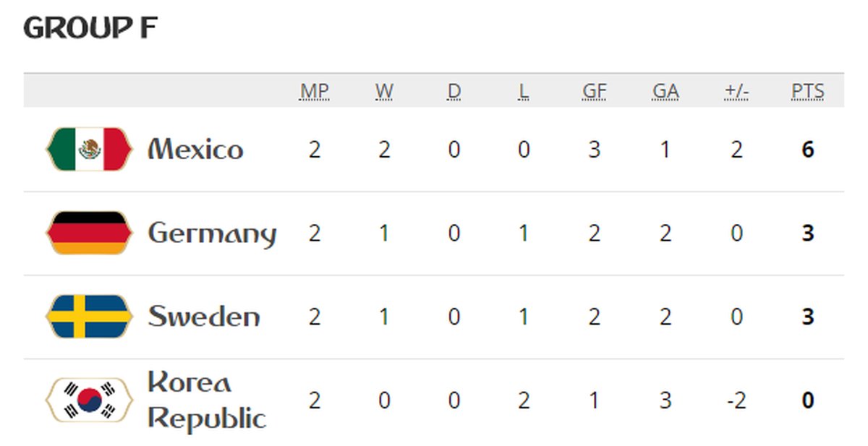
Task: Click the +/- column header
Action: 736,92
